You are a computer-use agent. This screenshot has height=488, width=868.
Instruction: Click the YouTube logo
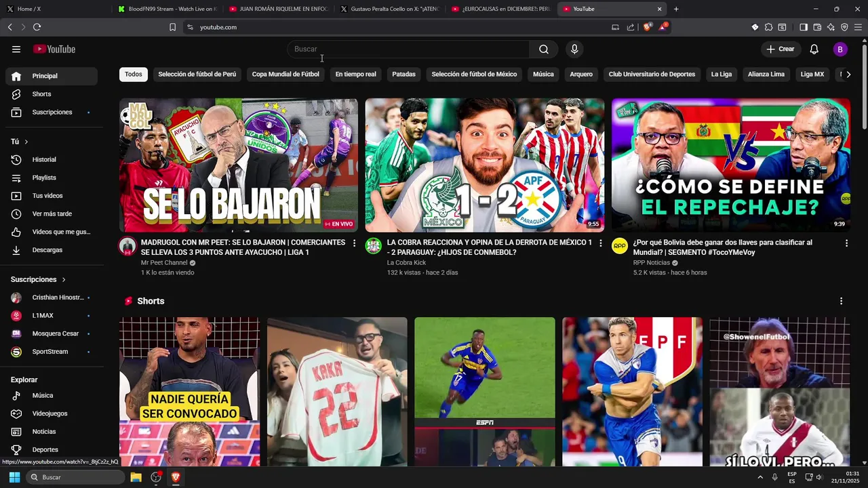[54, 49]
